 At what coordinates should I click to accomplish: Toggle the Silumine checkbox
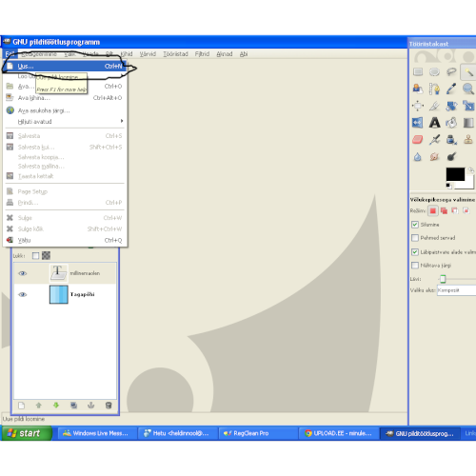[x=415, y=225]
